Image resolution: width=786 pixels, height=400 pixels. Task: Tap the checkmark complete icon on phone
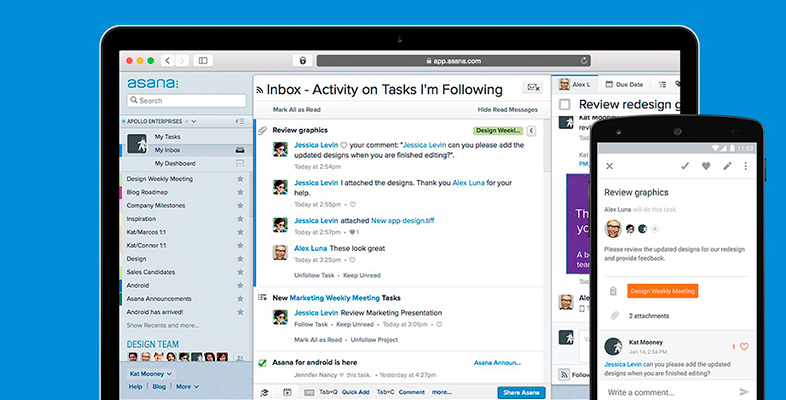(685, 166)
